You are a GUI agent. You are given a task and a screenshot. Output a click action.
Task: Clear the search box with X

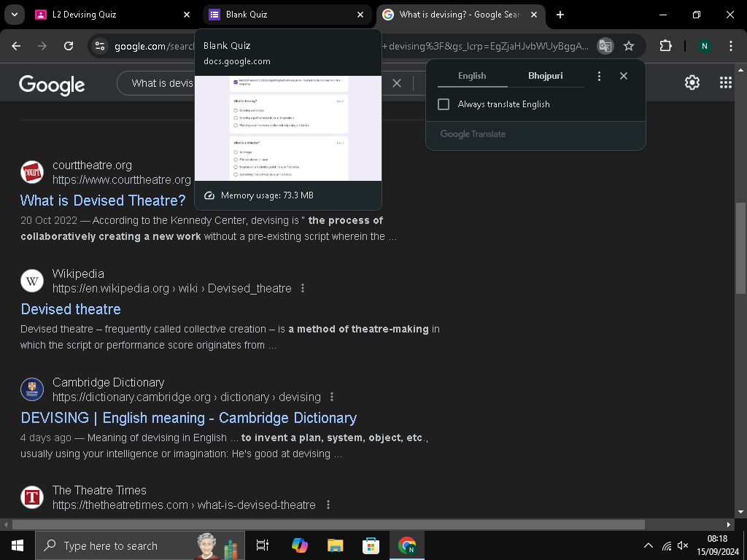pos(396,83)
